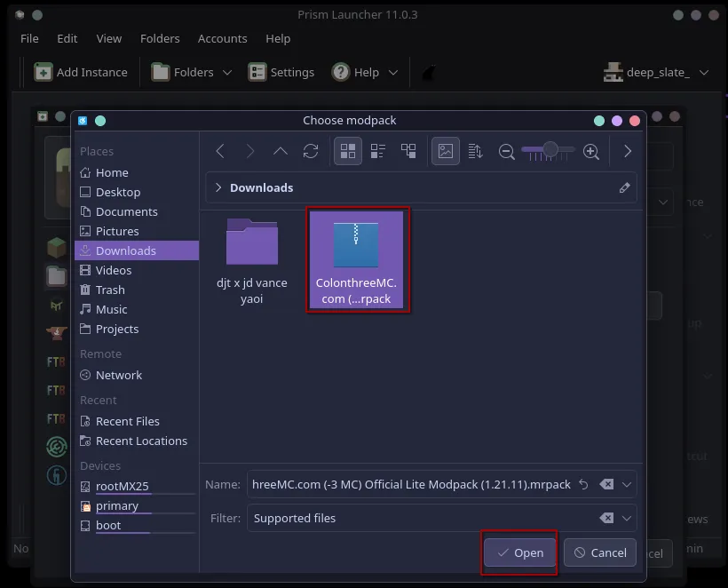
Task: Click the dialog's window menu icon in titlebar
Action: click(x=83, y=121)
